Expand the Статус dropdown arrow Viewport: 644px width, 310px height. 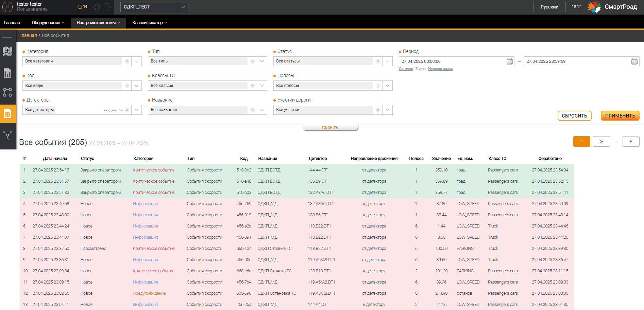point(387,61)
